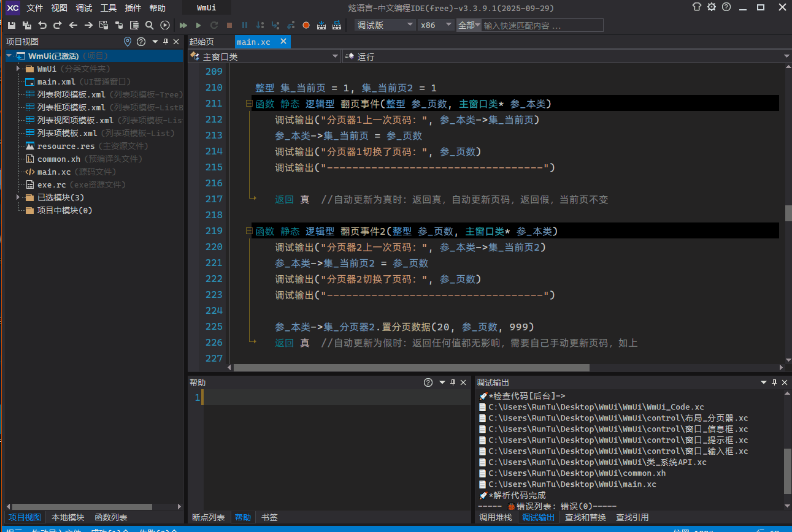Screen dimensions: 792x532
Task: Click the T-shirt skin theme icon
Action: tap(696, 7)
